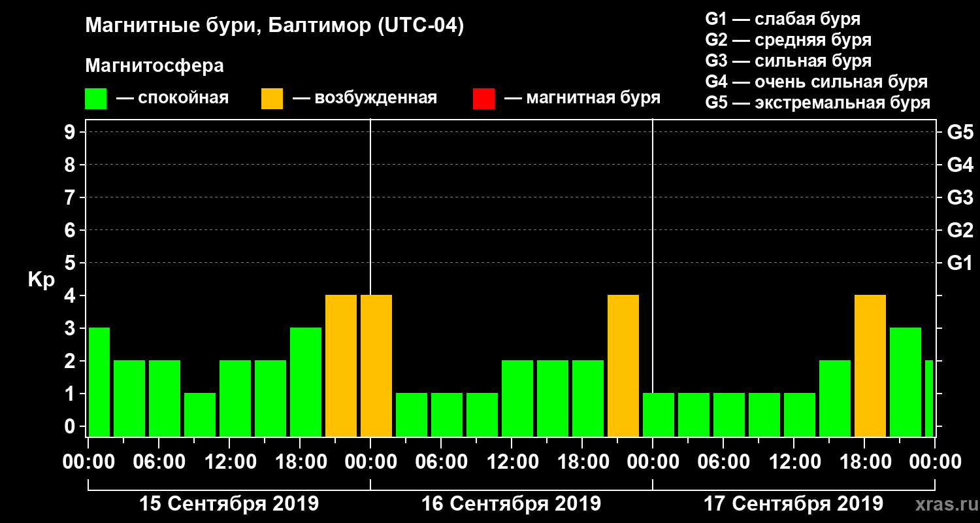Click the '12:00' time label under 15 September
Screen dimensions: 980x523
point(229,462)
